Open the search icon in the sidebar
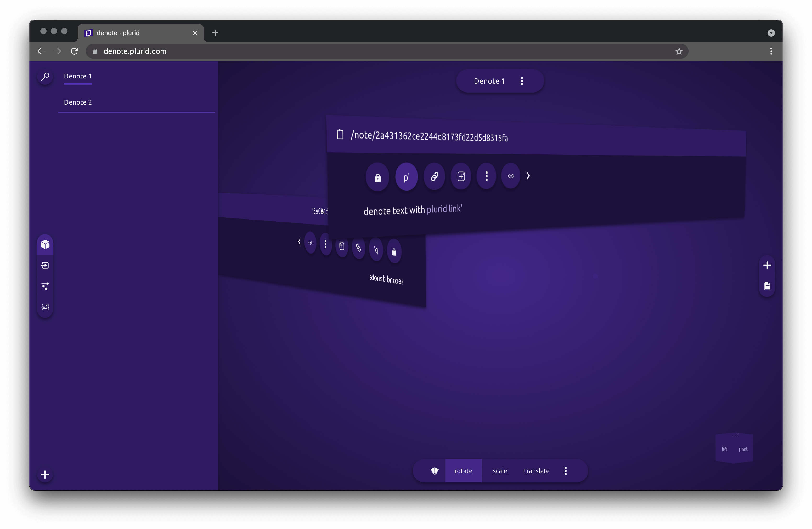The image size is (812, 529). tap(45, 77)
